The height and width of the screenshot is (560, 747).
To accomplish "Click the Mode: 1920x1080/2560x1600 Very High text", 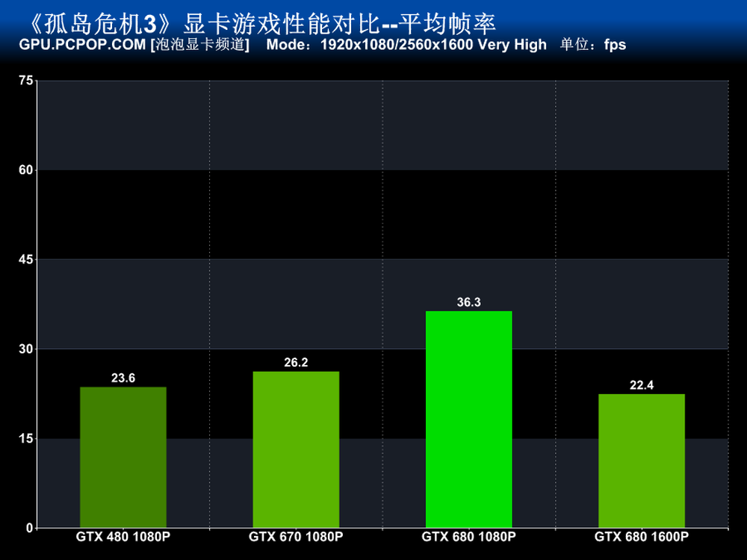I will (406, 45).
